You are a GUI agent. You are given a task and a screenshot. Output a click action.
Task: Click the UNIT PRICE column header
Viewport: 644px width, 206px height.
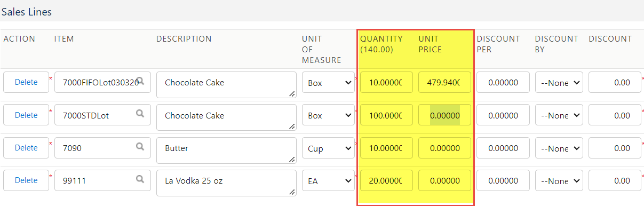431,44
